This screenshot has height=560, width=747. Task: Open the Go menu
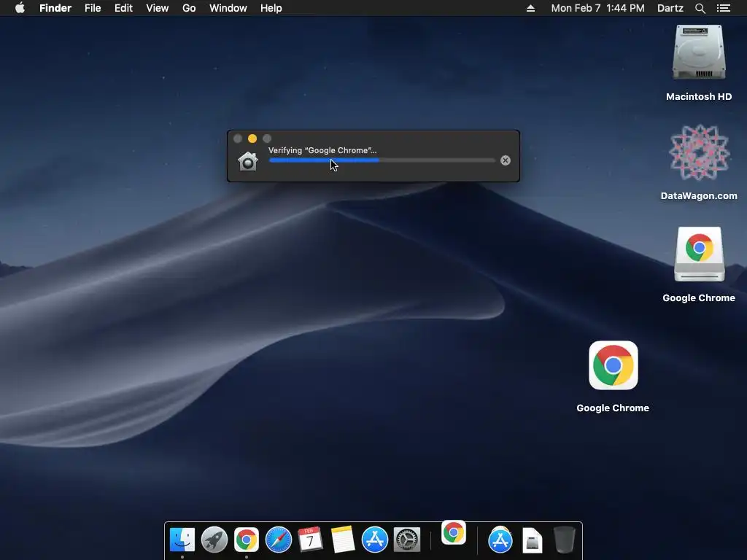tap(189, 8)
